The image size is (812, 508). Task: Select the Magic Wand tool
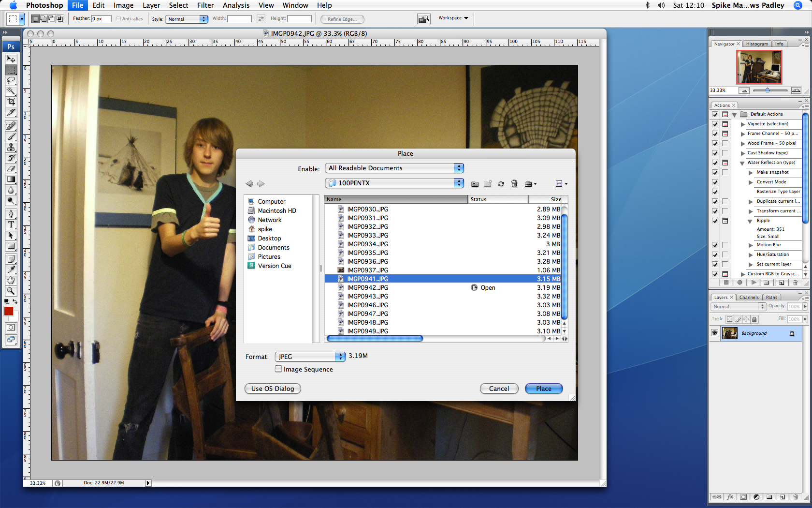[x=11, y=91]
